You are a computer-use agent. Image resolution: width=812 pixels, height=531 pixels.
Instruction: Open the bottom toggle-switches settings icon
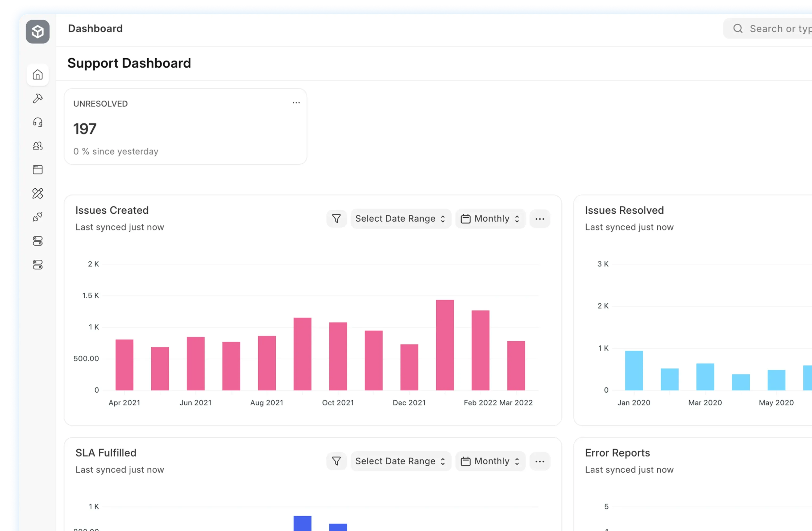tap(38, 265)
